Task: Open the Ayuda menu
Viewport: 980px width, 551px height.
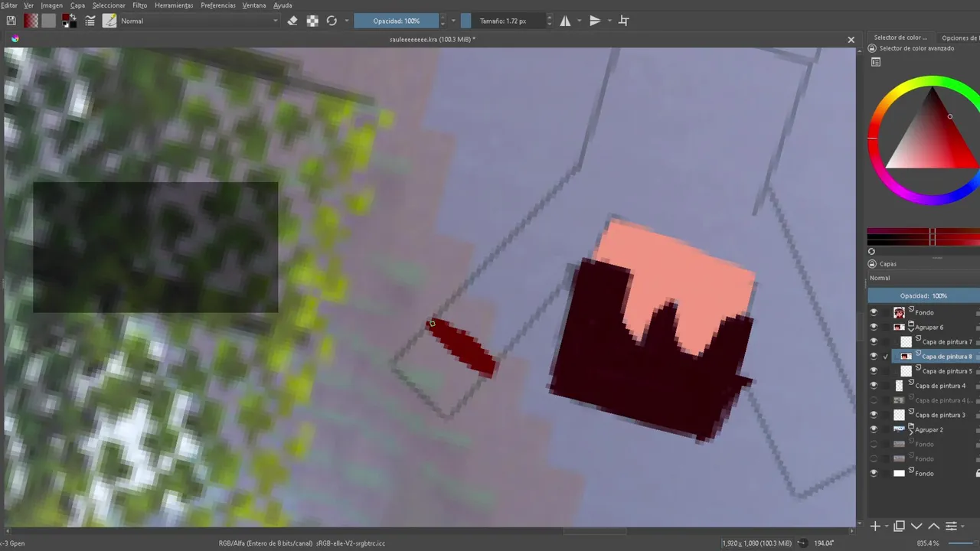Action: tap(283, 5)
